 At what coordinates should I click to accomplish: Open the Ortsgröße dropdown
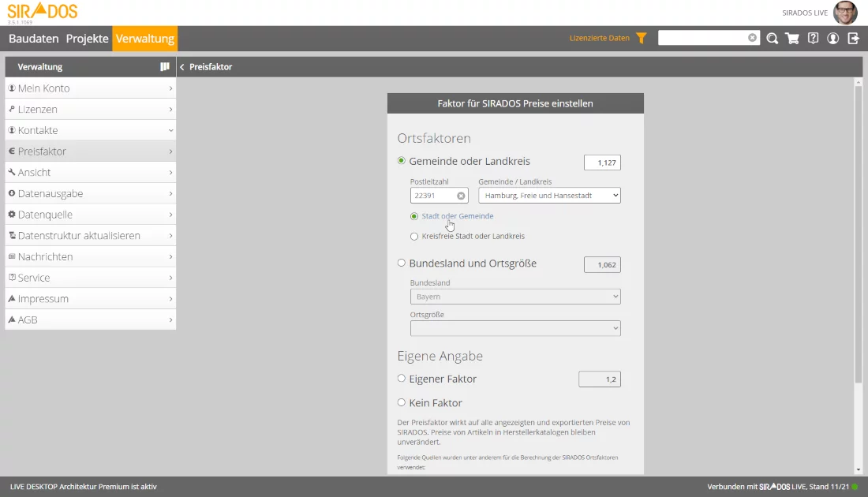(x=515, y=328)
